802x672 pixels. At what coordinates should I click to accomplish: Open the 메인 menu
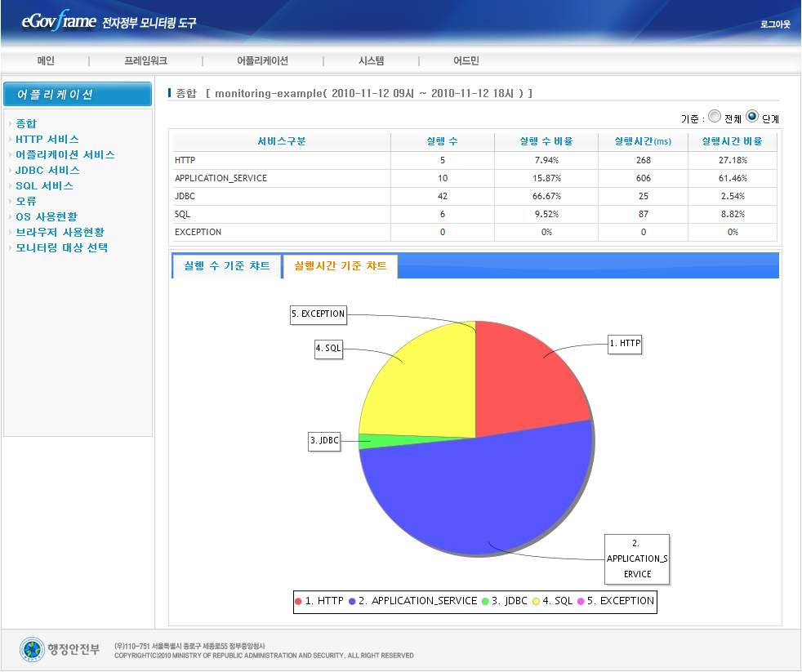click(46, 60)
